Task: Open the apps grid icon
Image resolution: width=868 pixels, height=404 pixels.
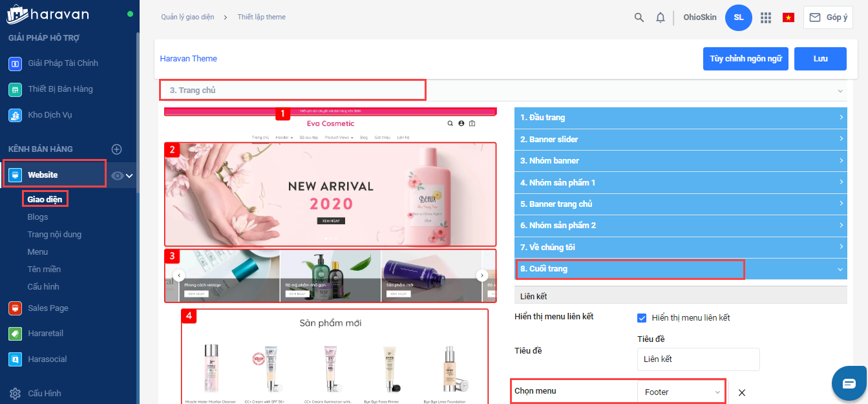Action: click(766, 17)
